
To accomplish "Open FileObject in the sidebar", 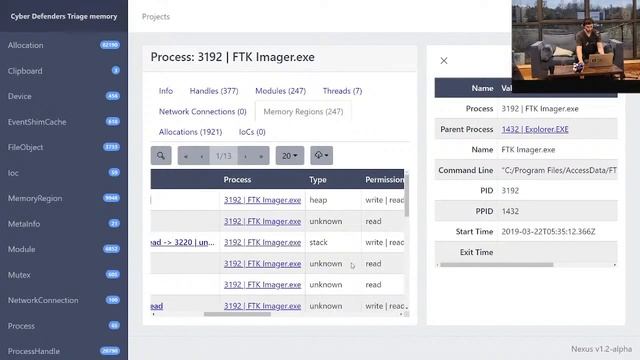I will click(x=64, y=147).
